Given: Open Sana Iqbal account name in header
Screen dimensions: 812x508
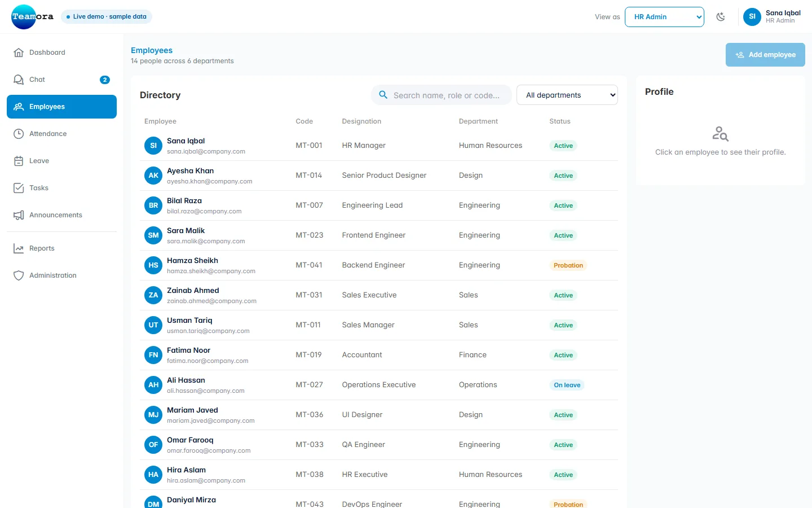Looking at the screenshot, I should (783, 13).
